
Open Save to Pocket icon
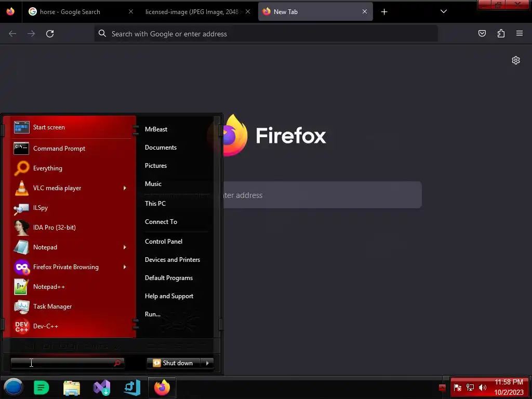tap(482, 33)
